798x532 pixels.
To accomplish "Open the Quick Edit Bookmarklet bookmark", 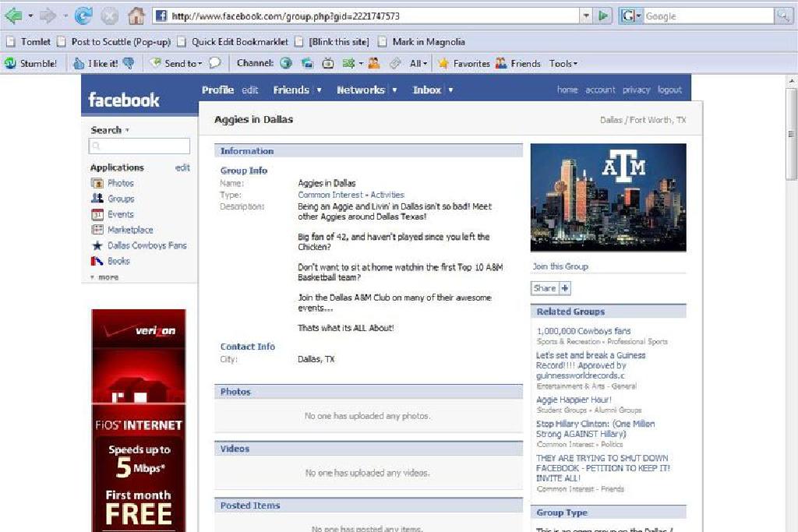I will [232, 42].
